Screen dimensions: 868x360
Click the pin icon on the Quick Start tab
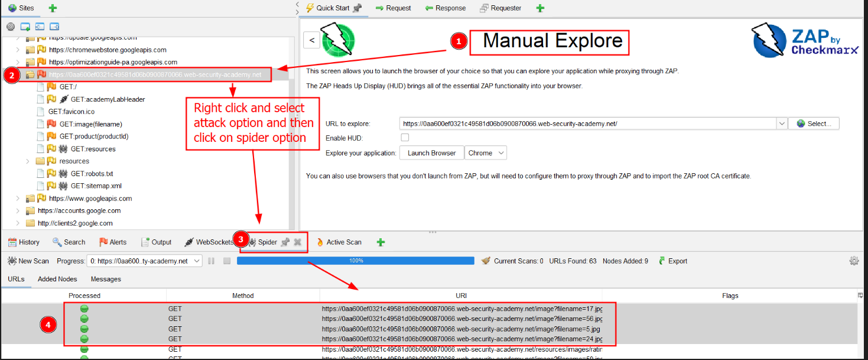(357, 8)
